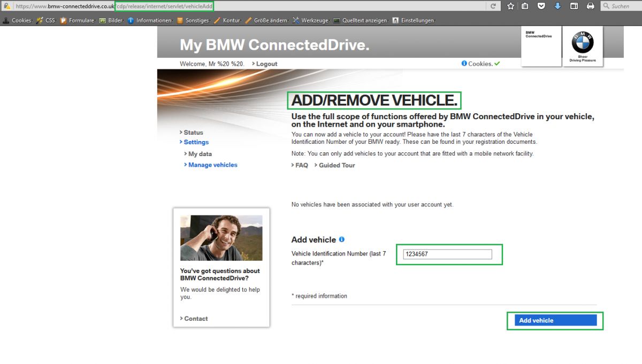The width and height of the screenshot is (642, 364).
Task: Open the Einstellungen menu
Action: [x=414, y=20]
